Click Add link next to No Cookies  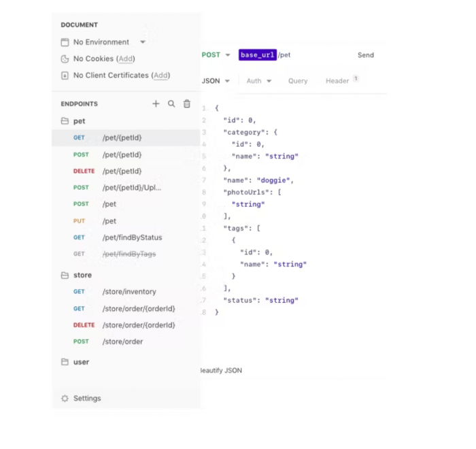pyautogui.click(x=126, y=59)
